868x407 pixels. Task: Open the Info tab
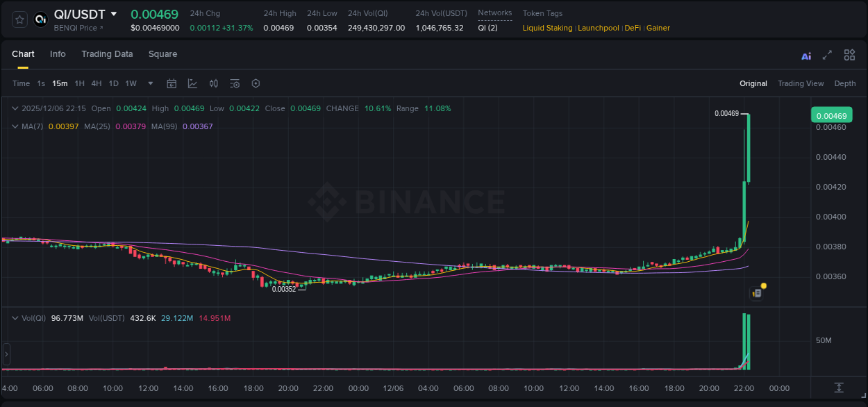coord(58,54)
